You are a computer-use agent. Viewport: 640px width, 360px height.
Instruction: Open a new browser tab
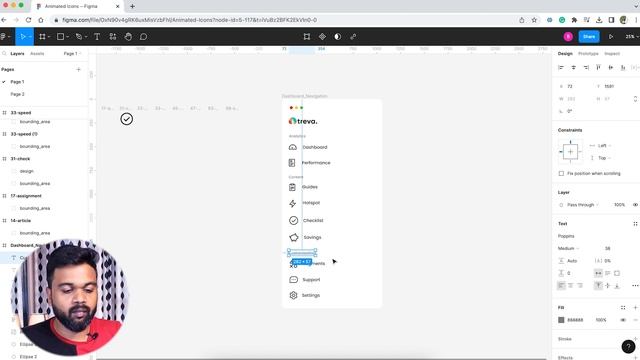pyautogui.click(x=132, y=6)
